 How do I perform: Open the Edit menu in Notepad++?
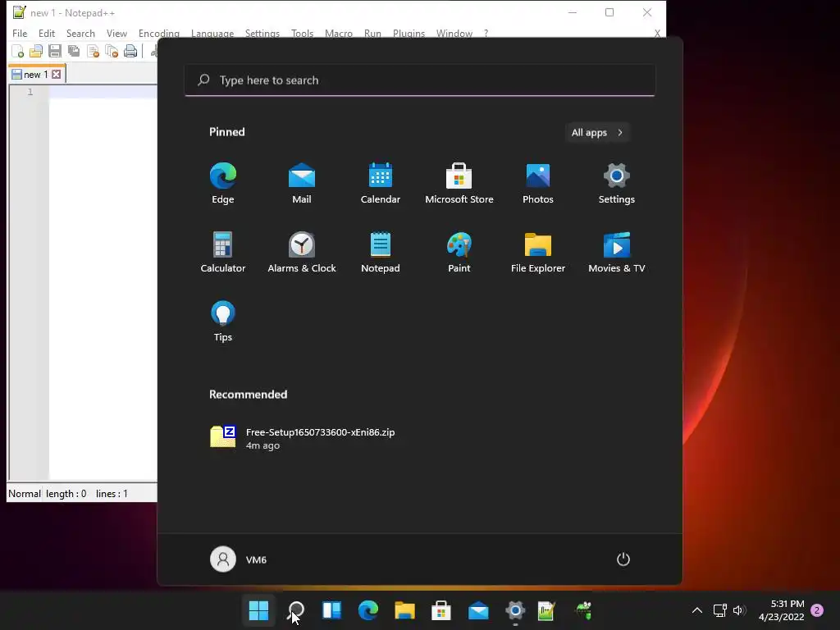coord(47,33)
